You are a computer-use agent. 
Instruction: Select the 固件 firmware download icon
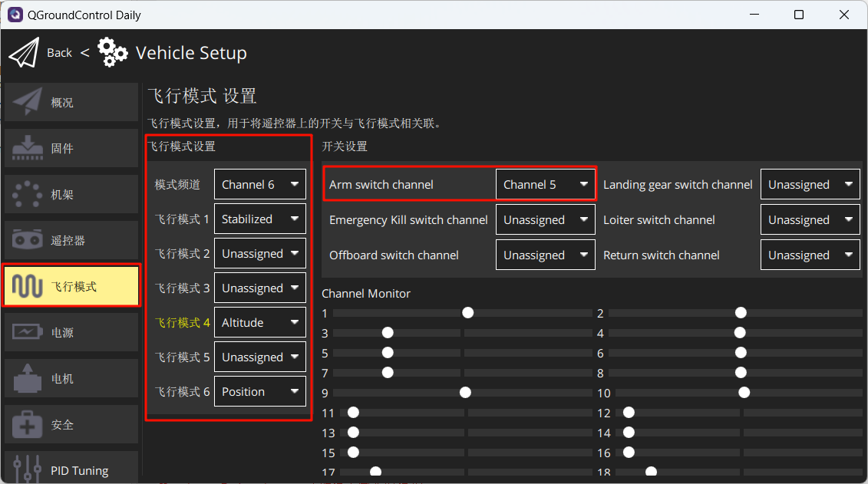tap(28, 149)
